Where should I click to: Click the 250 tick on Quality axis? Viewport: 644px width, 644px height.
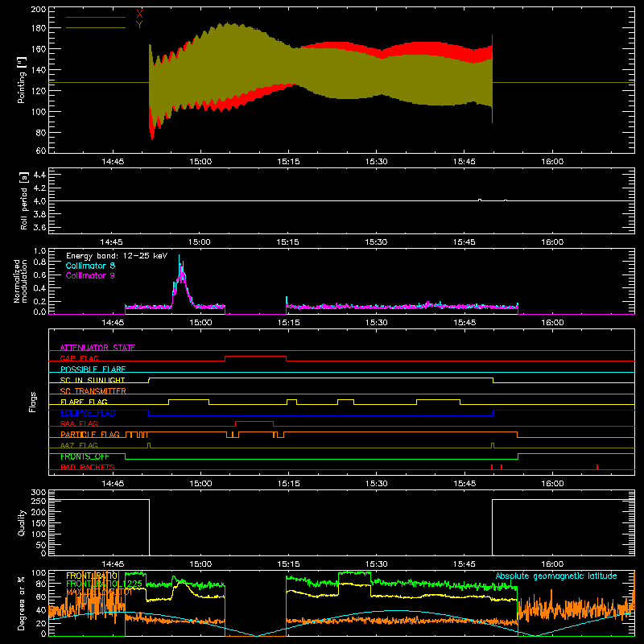[x=39, y=502]
